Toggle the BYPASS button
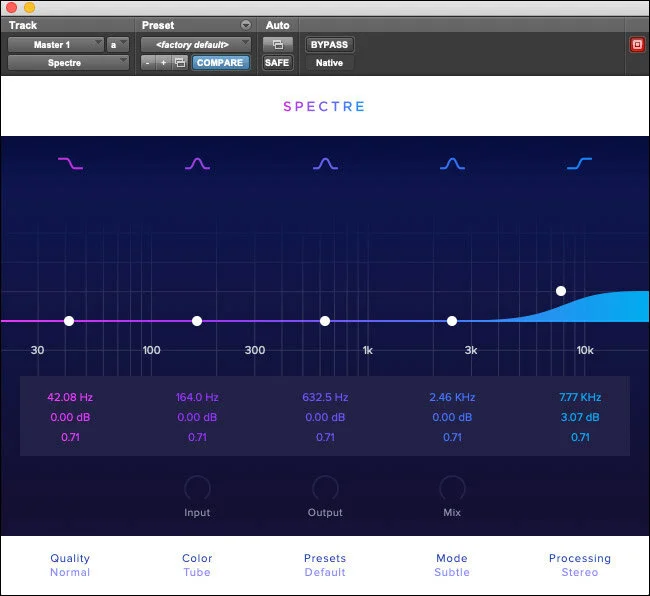650x596 pixels. (330, 44)
